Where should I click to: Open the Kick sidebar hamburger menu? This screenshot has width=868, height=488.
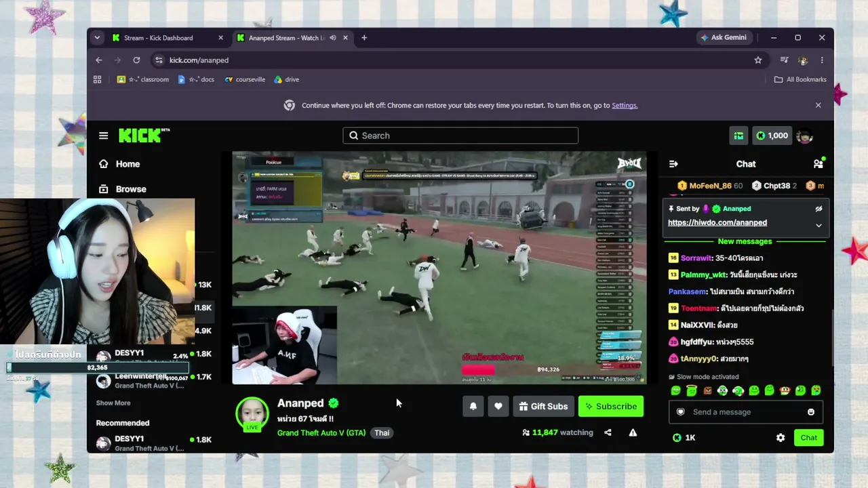coord(103,136)
